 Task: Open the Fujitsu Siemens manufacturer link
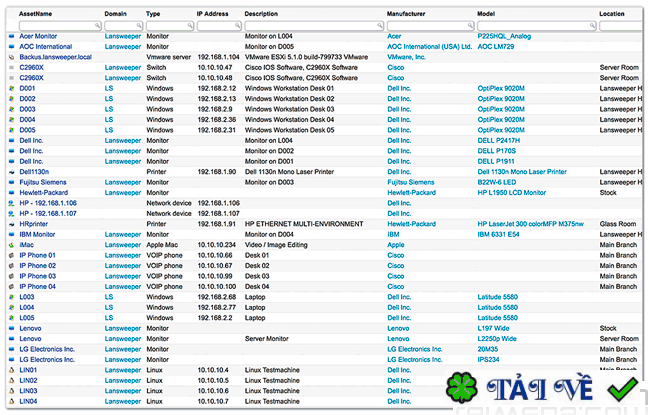[411, 182]
